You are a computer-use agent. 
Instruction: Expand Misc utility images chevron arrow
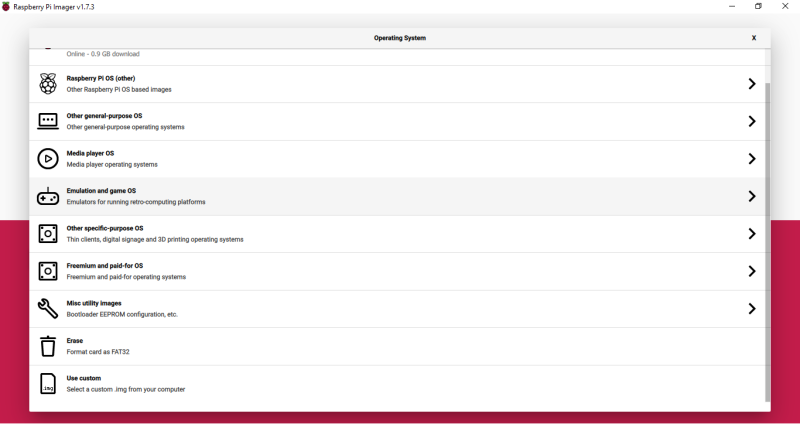[752, 309]
